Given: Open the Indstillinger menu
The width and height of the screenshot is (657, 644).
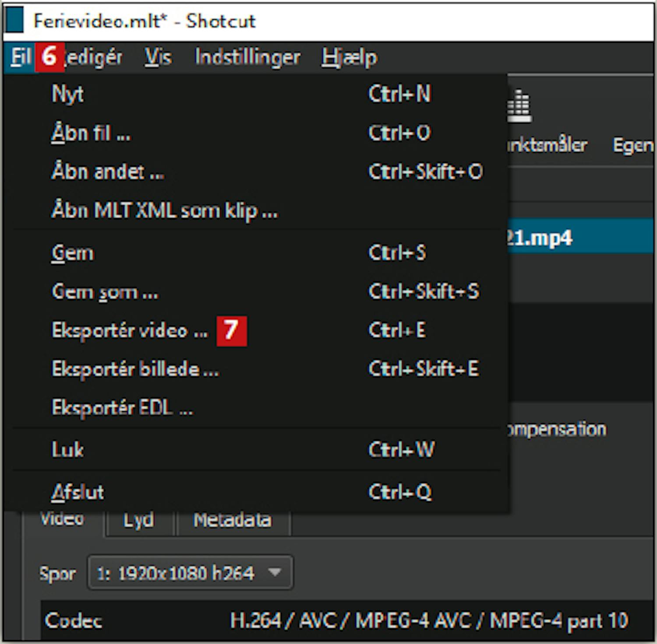Looking at the screenshot, I should point(247,57).
